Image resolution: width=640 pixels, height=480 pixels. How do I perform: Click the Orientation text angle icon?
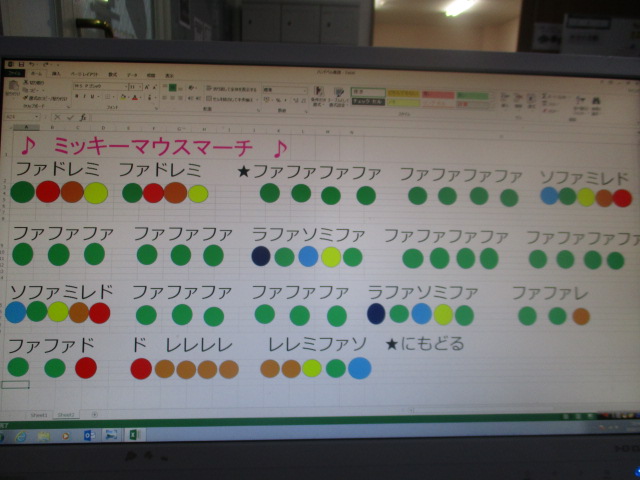point(191,88)
